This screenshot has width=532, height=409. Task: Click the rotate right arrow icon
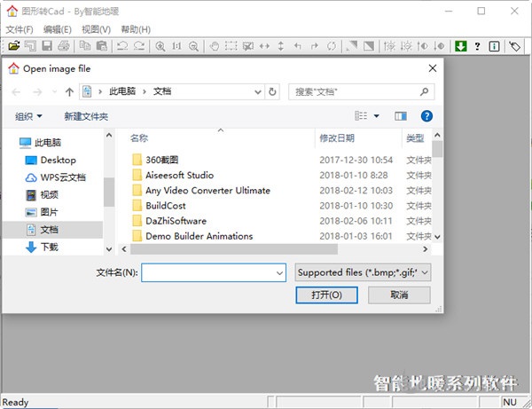[x=315, y=46]
